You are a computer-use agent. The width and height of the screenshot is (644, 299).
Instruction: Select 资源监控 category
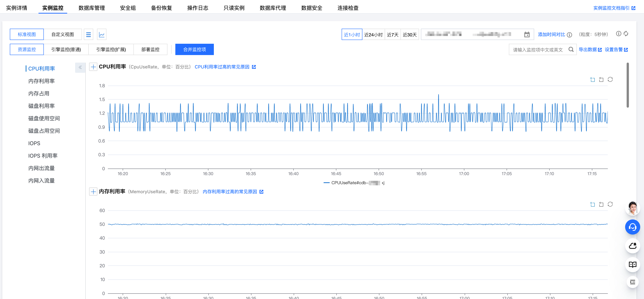tap(27, 49)
